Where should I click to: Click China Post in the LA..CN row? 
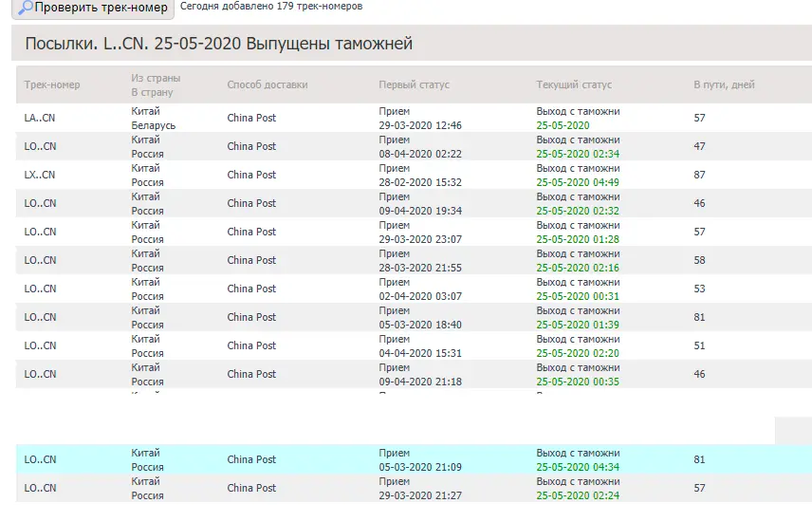[x=251, y=118]
